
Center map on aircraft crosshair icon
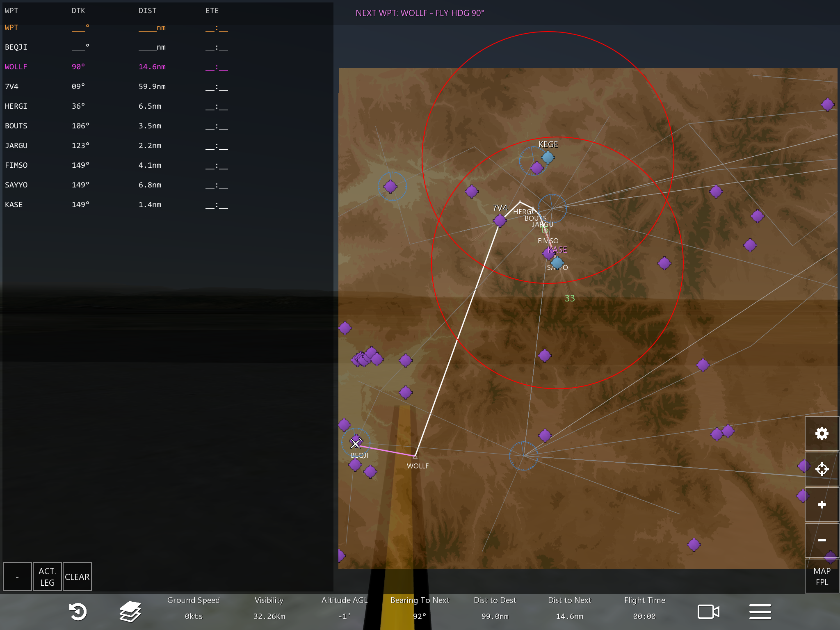pos(822,469)
